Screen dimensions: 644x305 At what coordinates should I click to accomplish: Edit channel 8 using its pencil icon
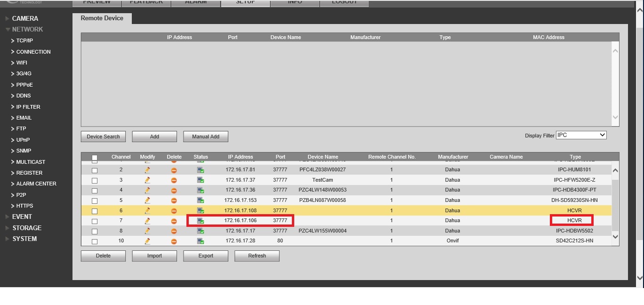(147, 231)
